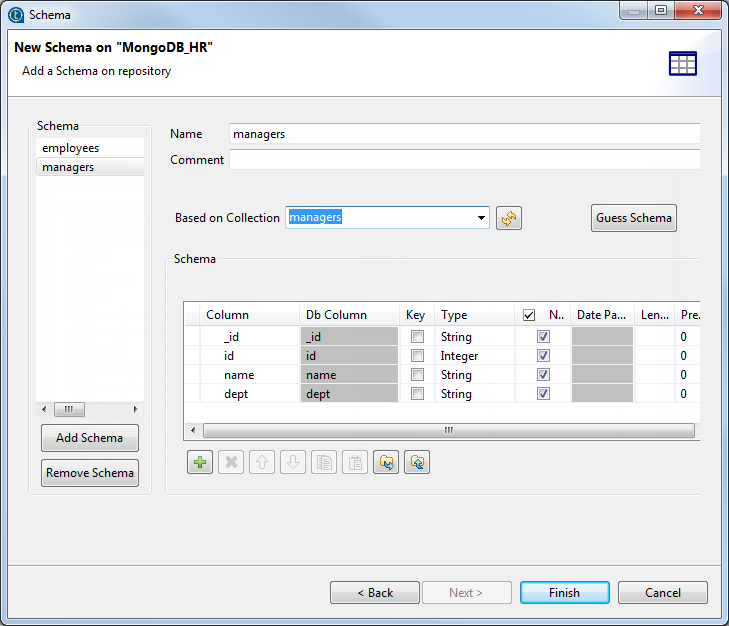Select managers in the Schema list
729x626 pixels.
tap(69, 167)
